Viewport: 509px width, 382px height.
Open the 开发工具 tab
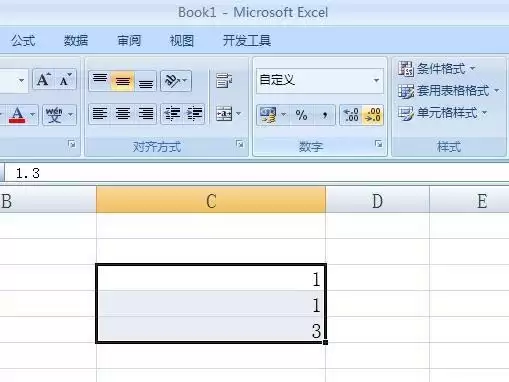[x=247, y=41]
